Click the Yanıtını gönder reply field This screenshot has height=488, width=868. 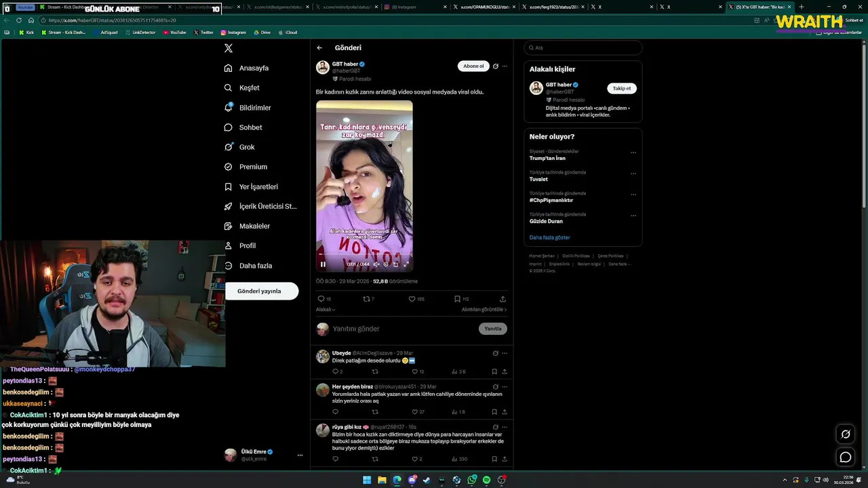[x=403, y=329]
